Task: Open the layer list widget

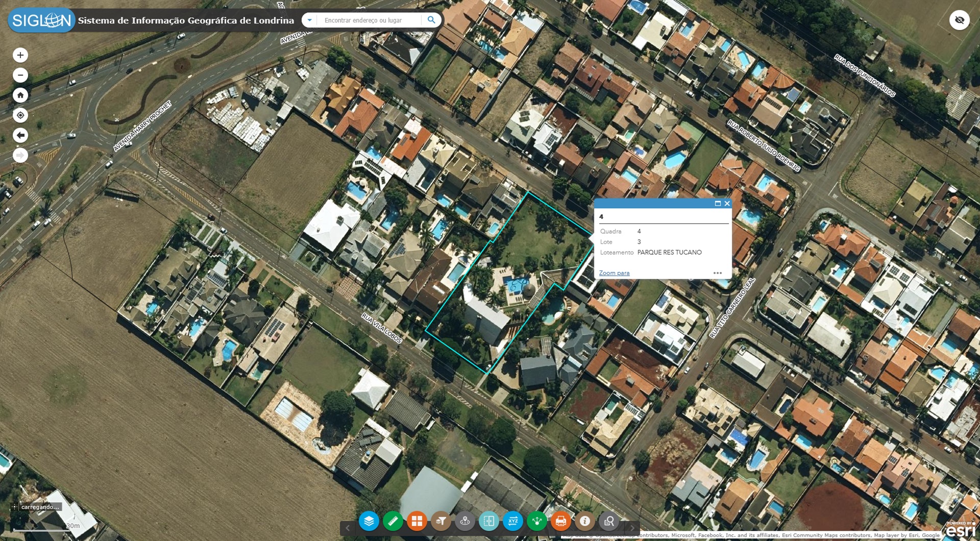Action: point(369,521)
